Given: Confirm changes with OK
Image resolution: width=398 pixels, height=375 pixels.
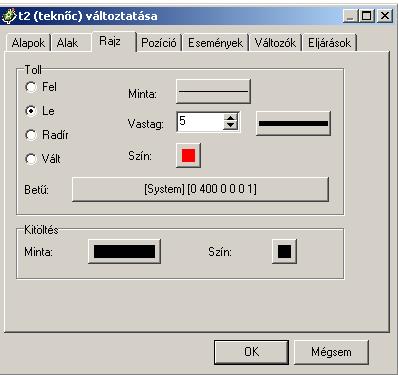Looking at the screenshot, I should pyautogui.click(x=251, y=352).
